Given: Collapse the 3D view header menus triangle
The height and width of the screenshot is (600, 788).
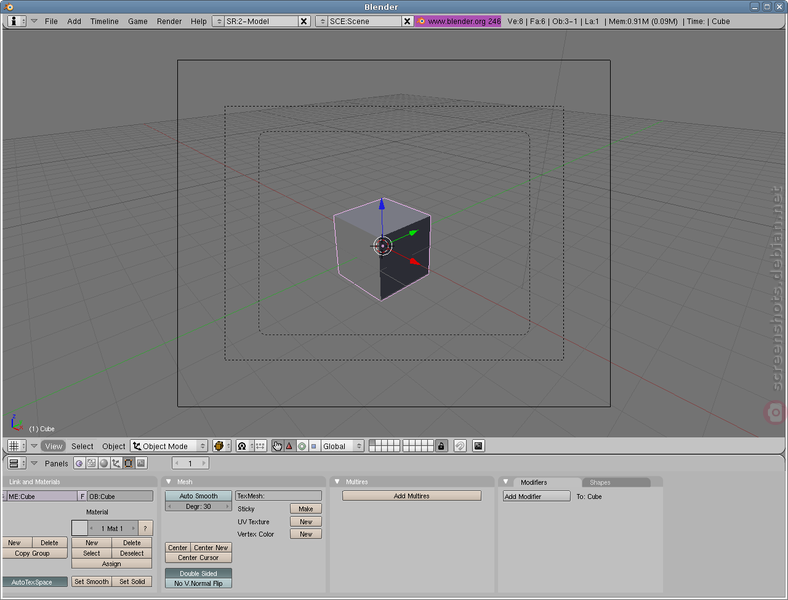Looking at the screenshot, I should click(34, 446).
